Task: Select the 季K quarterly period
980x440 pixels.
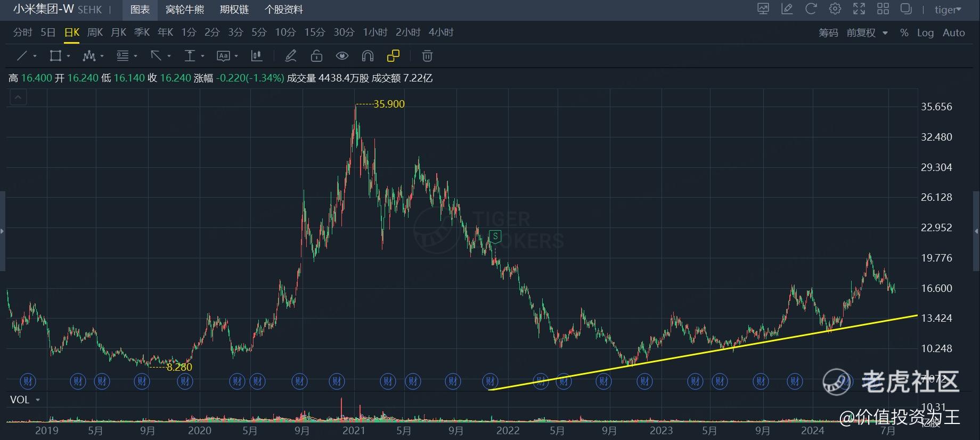Action: click(142, 32)
